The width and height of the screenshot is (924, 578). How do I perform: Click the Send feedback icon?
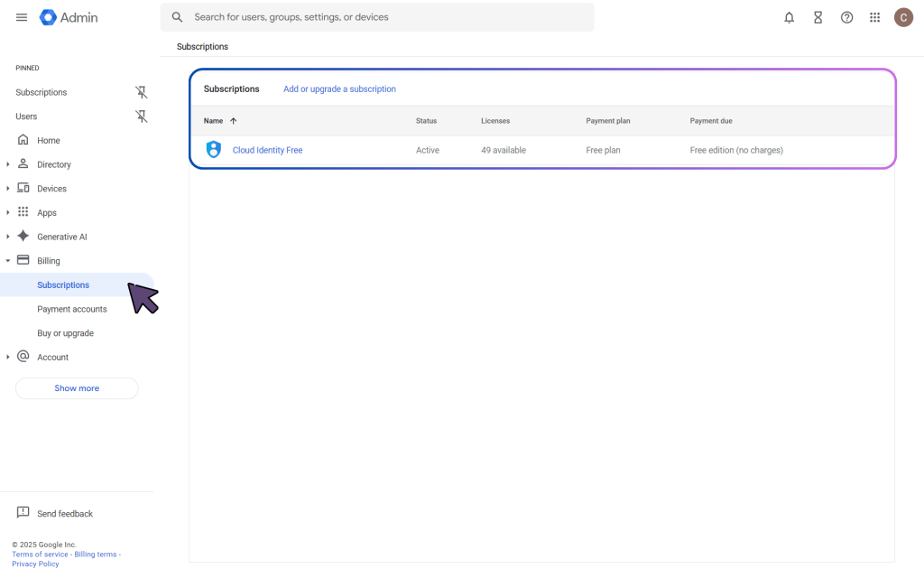(x=23, y=513)
